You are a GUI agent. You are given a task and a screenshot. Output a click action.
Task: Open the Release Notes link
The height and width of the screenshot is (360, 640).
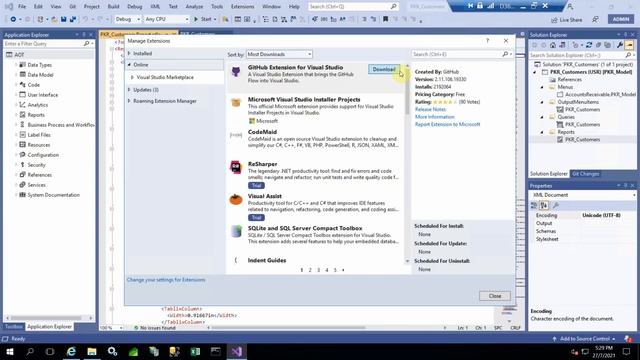pos(430,109)
